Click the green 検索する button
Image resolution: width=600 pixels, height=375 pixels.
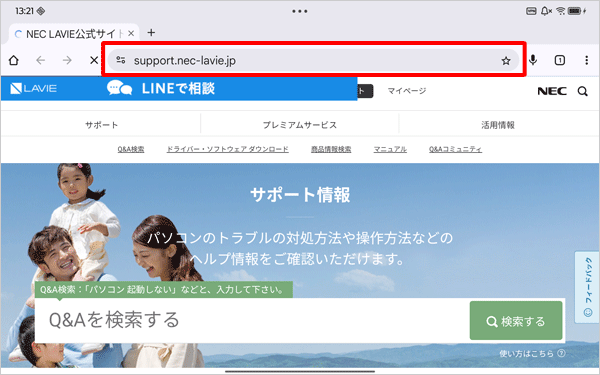516,321
